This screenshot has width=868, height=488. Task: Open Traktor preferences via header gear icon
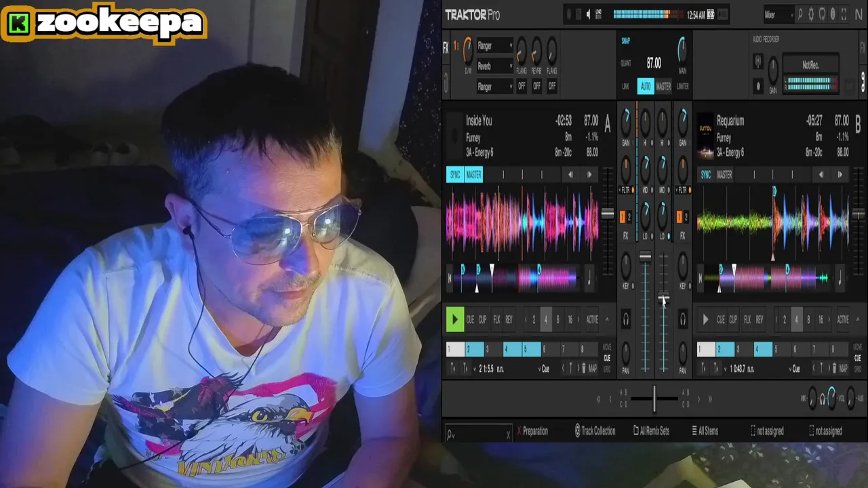tap(811, 14)
